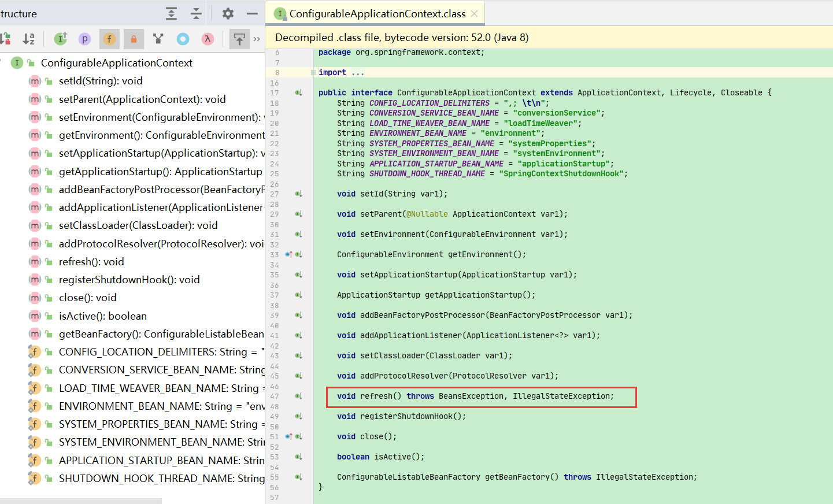
Task: Click Expand All in Structure panel
Action: point(171,13)
